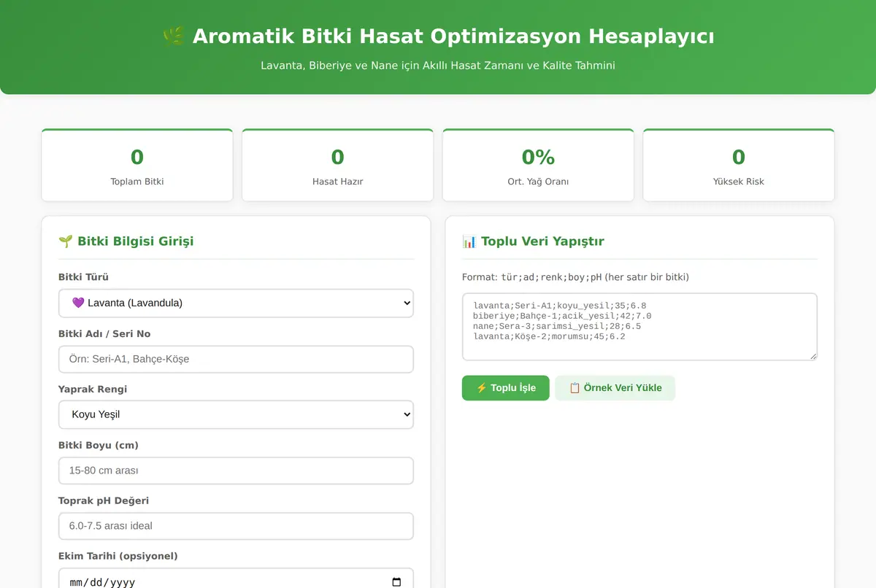Click the Bitki Adı / Seri No field
The height and width of the screenshot is (588, 876).
coord(236,359)
